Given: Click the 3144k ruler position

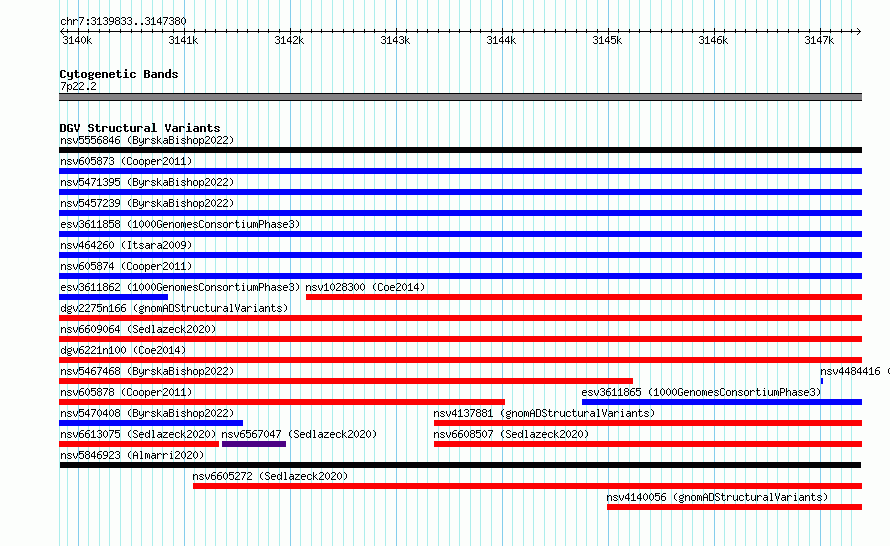Looking at the screenshot, I should pyautogui.click(x=501, y=40).
